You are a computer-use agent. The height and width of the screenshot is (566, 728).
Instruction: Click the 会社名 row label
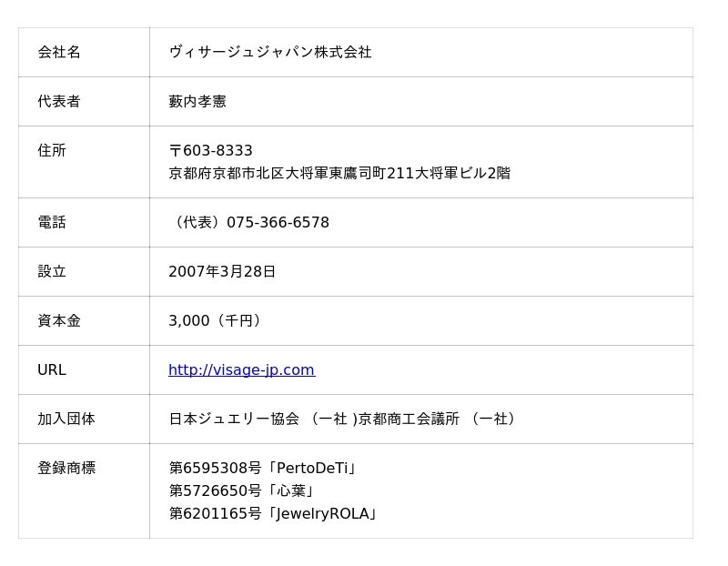(59, 52)
